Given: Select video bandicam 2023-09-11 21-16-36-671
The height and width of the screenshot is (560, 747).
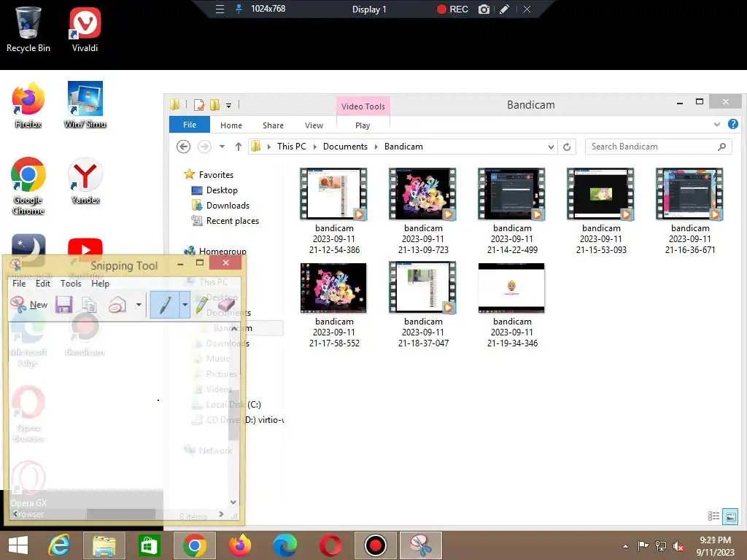Looking at the screenshot, I should [690, 211].
